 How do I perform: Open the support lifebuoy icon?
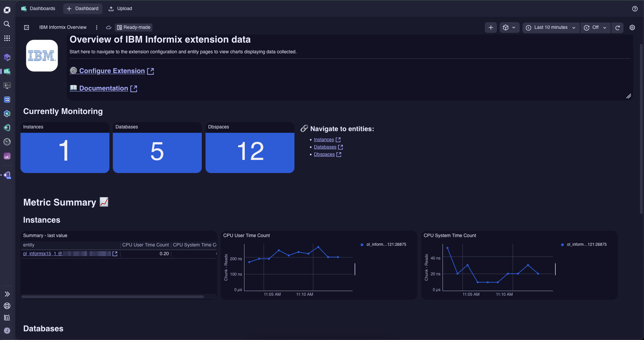[7, 306]
